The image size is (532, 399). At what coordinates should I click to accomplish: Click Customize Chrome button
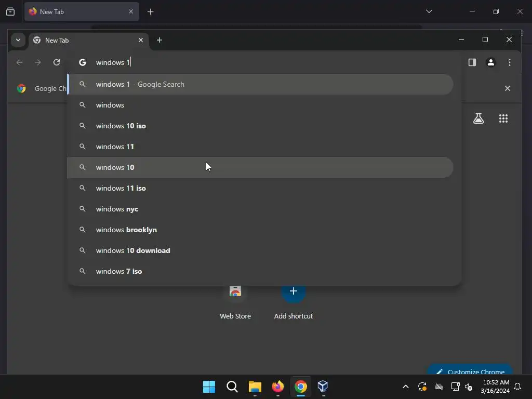point(470,370)
